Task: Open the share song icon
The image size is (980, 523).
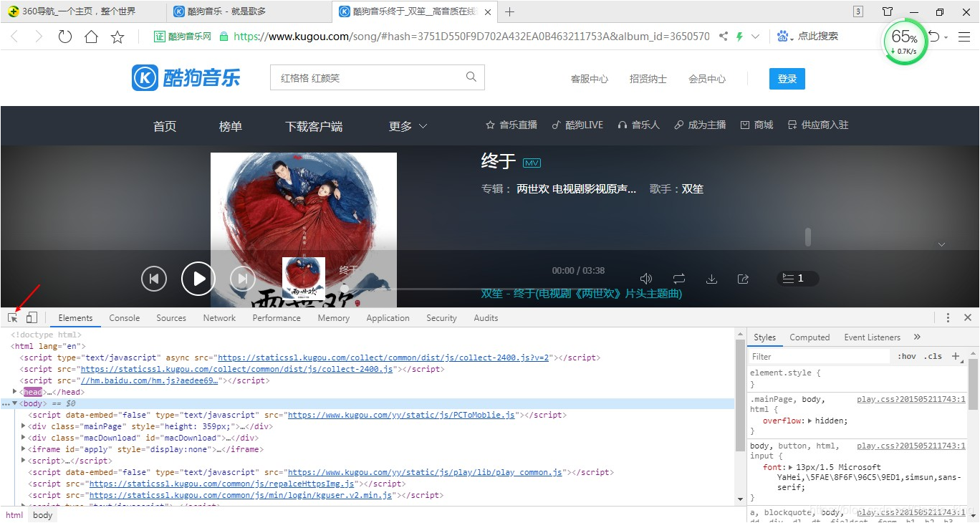Action: pos(743,278)
